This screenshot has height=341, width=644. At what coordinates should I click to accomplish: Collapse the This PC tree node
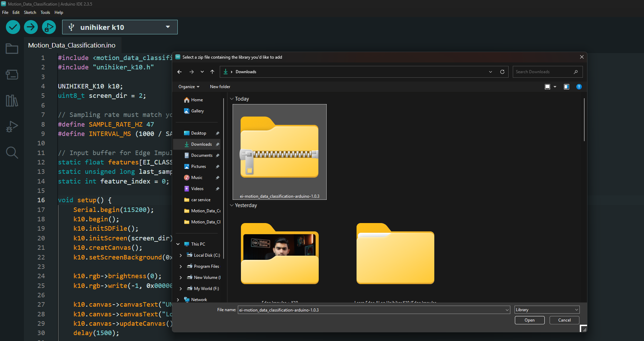click(x=178, y=244)
